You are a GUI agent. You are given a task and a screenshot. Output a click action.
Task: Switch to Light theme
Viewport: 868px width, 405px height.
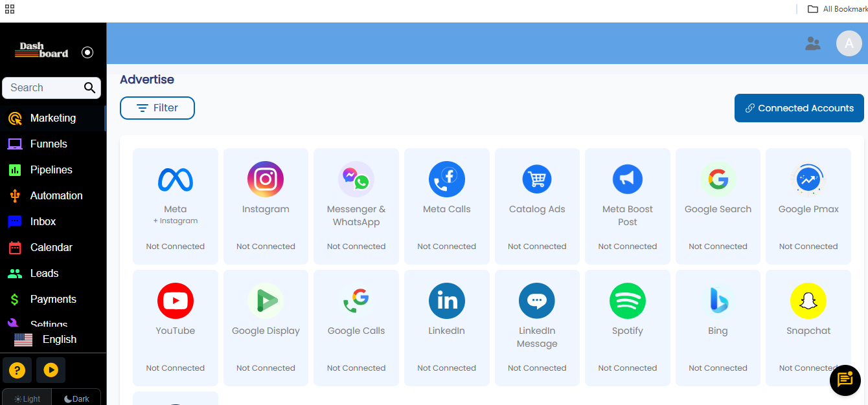click(27, 398)
